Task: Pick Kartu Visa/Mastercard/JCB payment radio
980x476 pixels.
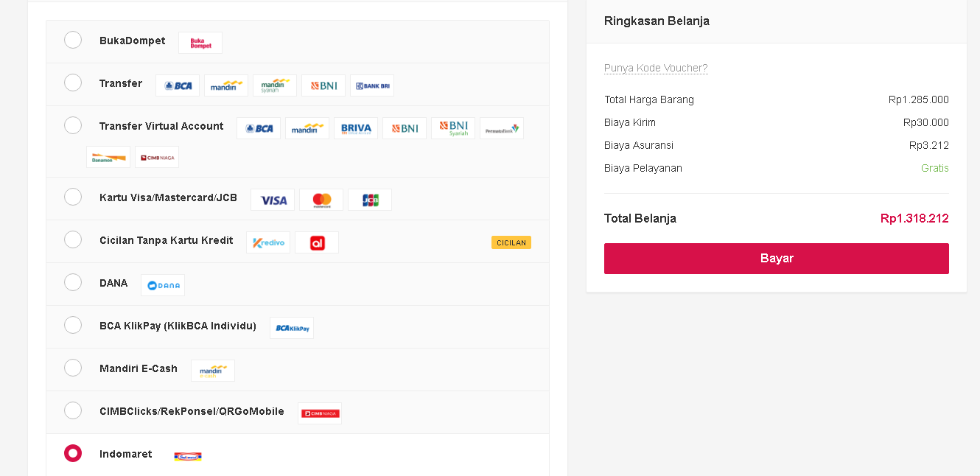Action: point(73,197)
